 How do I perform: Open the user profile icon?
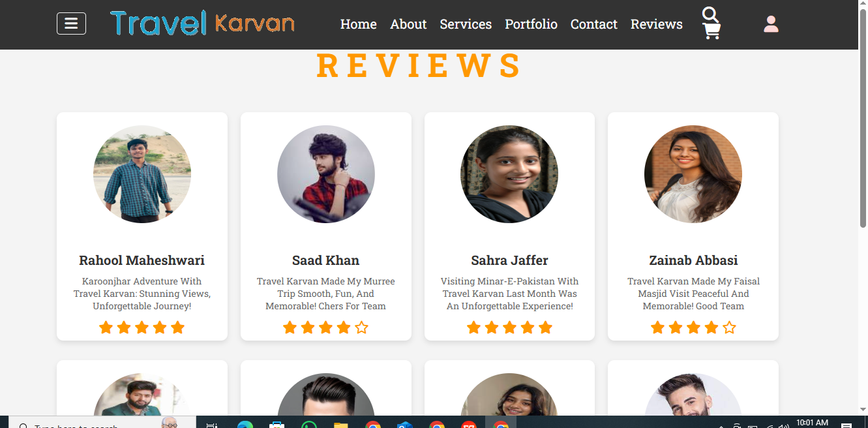(x=771, y=24)
